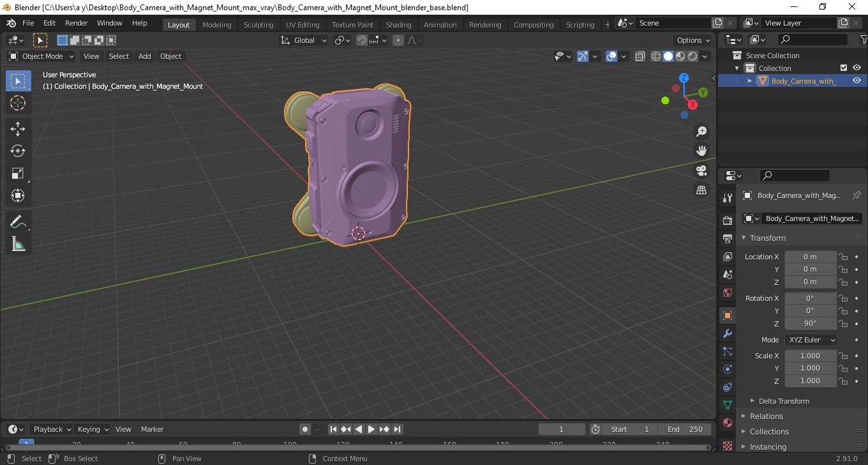Toggle snapping magnet icon
Viewport: 868px width, 465px height.
[362, 40]
